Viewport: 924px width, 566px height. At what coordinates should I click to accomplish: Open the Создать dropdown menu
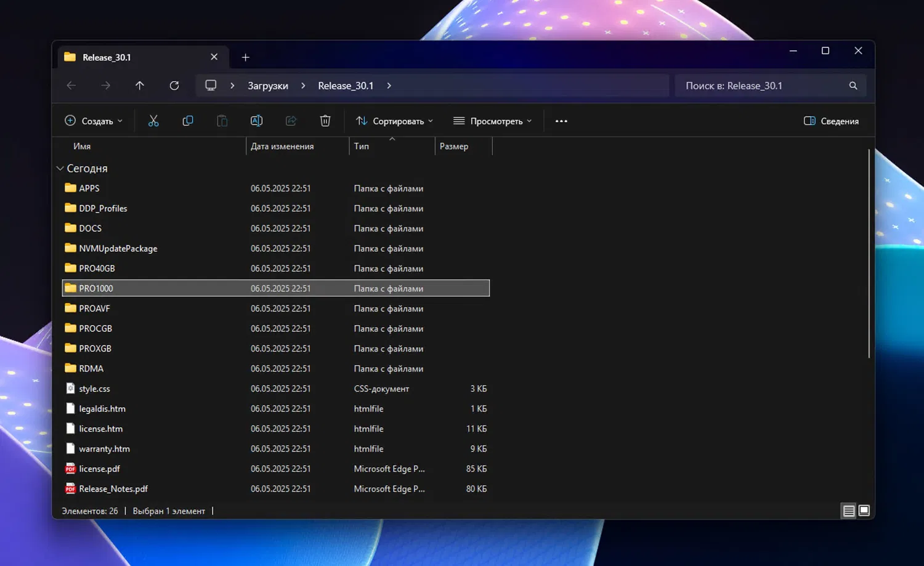pyautogui.click(x=94, y=121)
